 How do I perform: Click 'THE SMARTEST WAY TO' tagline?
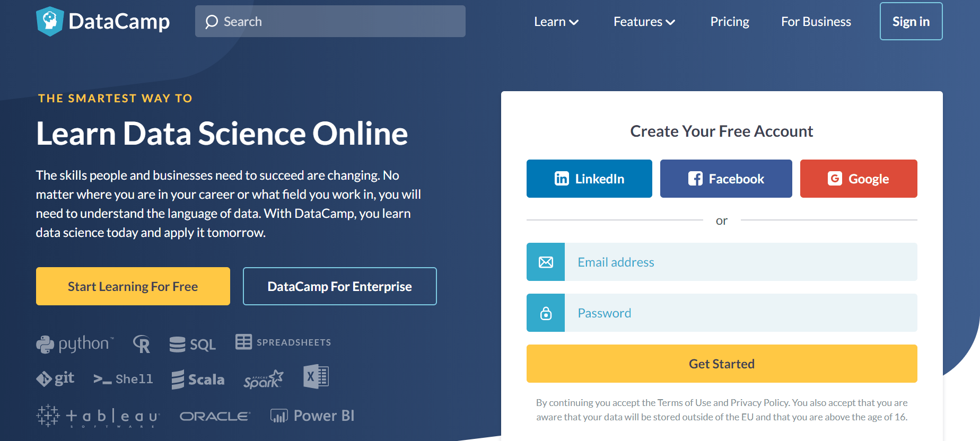tap(115, 98)
